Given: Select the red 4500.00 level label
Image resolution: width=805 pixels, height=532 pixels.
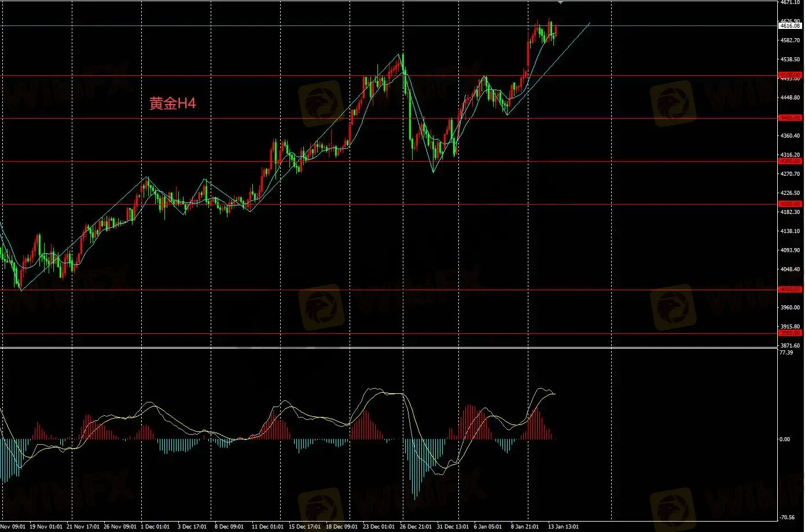Looking at the screenshot, I should (789, 75).
